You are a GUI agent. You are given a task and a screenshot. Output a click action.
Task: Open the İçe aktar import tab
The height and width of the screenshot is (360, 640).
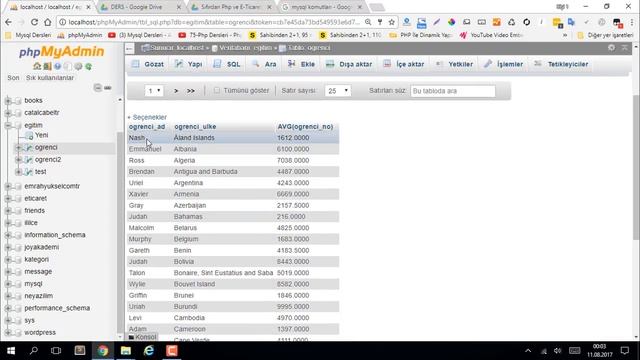point(404,64)
